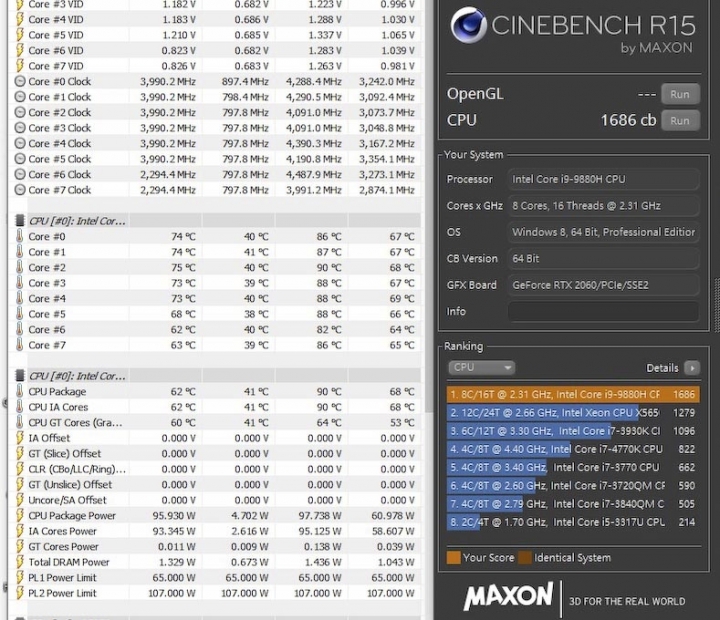720x620 pixels.
Task: Click the thermometer icon of CPU Package
Action: click(x=19, y=392)
